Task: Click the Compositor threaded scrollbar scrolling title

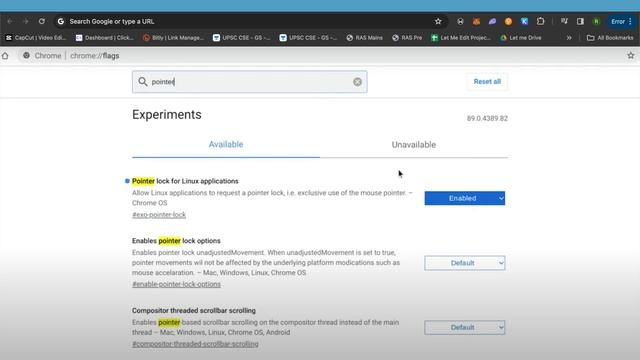Action: 194,311
